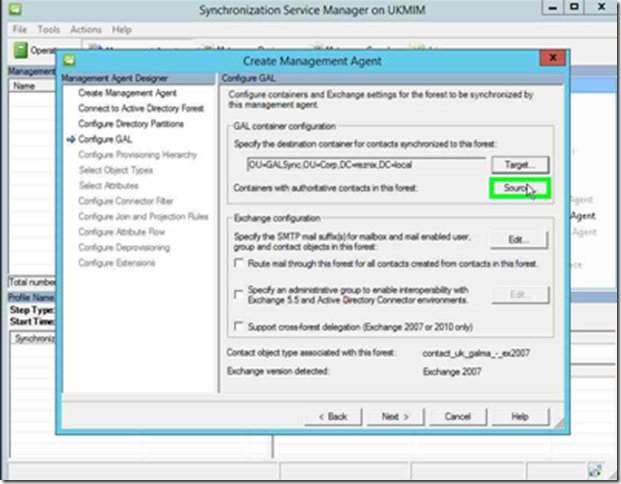The image size is (621, 484).
Task: Select Configure Connector Filter step
Action: [x=126, y=201]
